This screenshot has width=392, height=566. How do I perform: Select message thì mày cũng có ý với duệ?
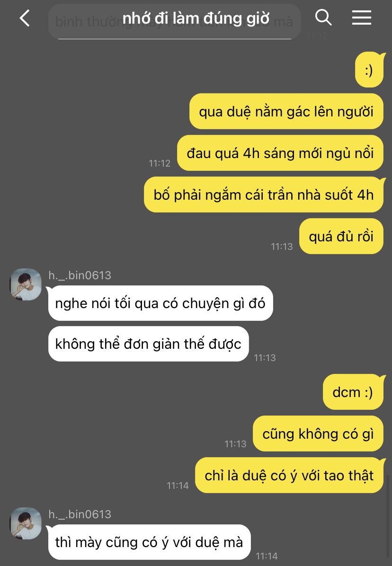150,542
